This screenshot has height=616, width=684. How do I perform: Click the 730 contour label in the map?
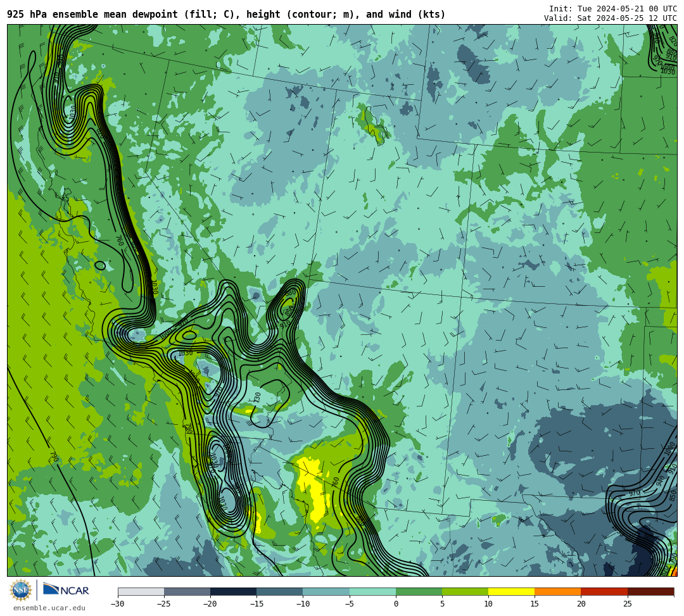tap(257, 397)
